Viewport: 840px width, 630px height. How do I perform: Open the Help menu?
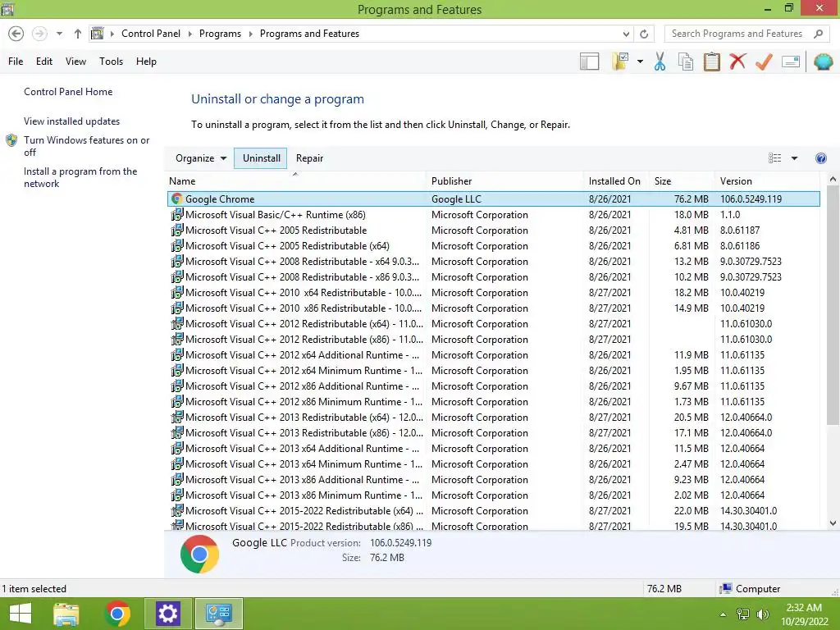(146, 62)
